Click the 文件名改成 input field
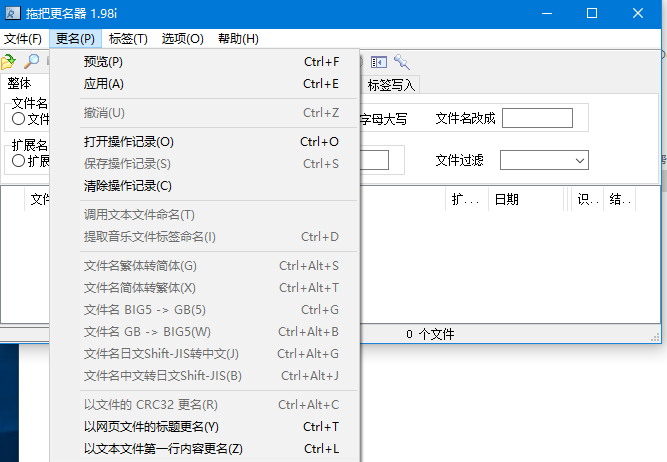667x462 pixels. [537, 118]
